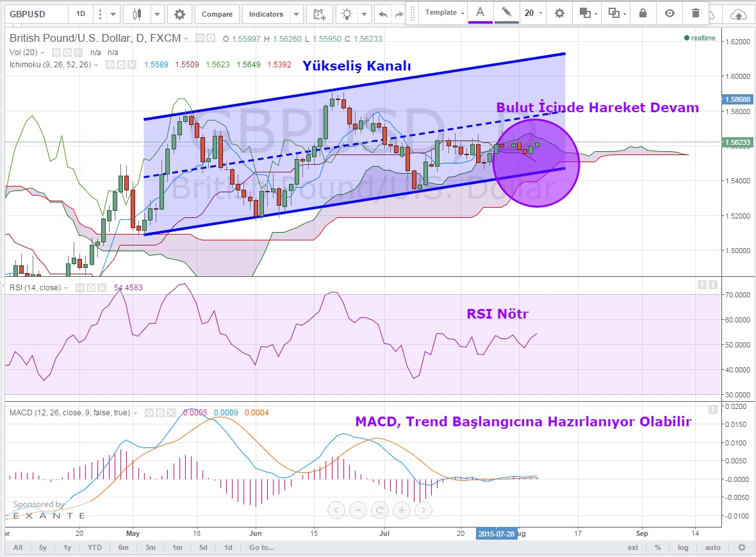
Task: Toggle log scale at bottom right
Action: point(683,547)
